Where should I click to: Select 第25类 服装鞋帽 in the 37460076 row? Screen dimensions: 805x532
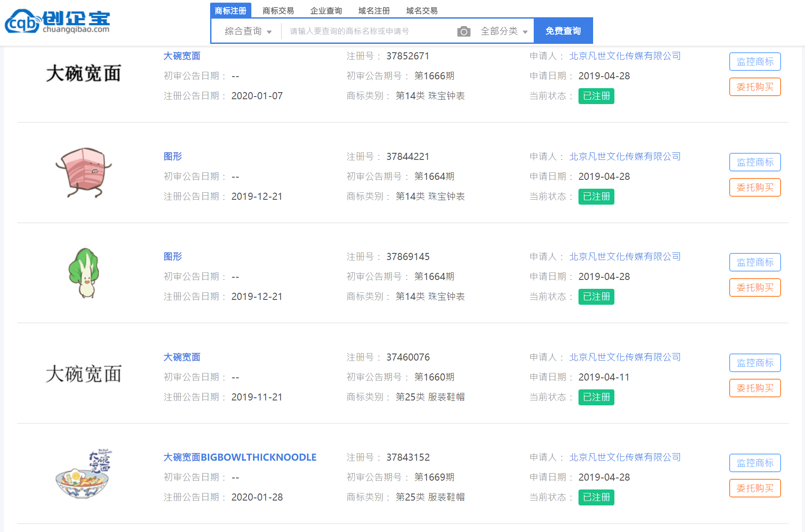point(430,397)
